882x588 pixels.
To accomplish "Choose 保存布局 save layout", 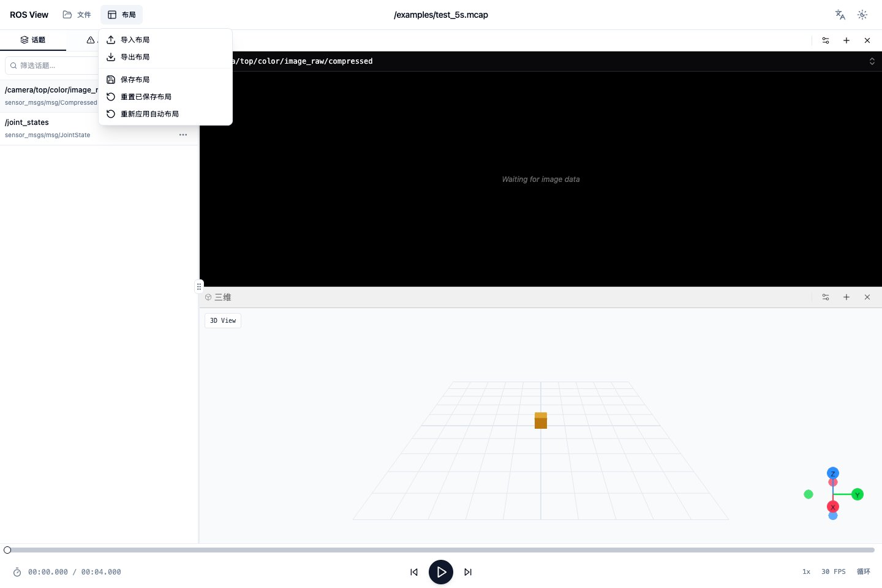I will [165, 80].
